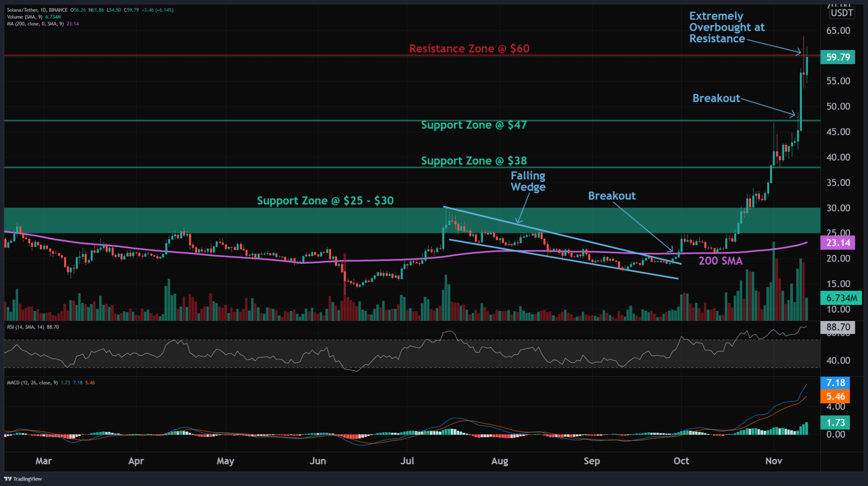Click the 200 SMA text annotation
The height and width of the screenshot is (486, 868).
pyautogui.click(x=721, y=261)
